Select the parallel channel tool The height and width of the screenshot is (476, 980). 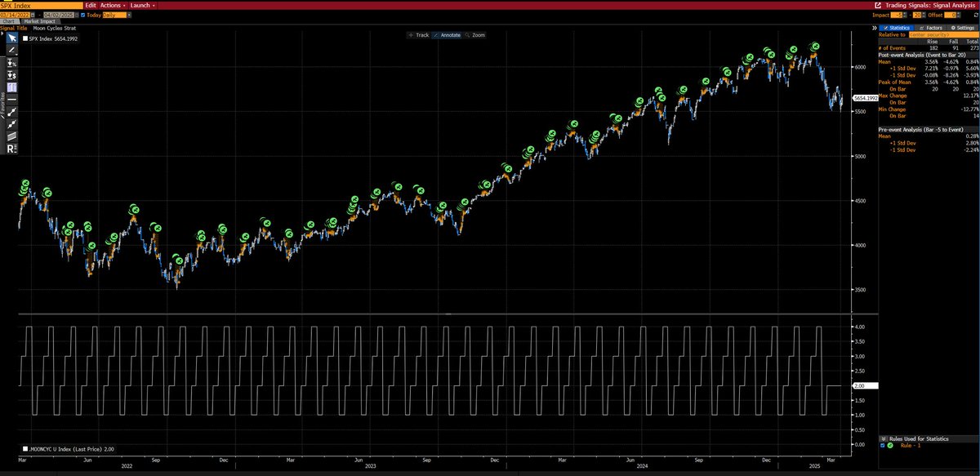click(12, 136)
